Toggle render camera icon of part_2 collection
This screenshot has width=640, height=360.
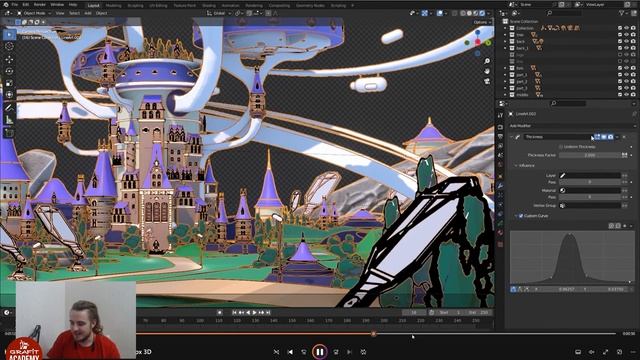(633, 81)
